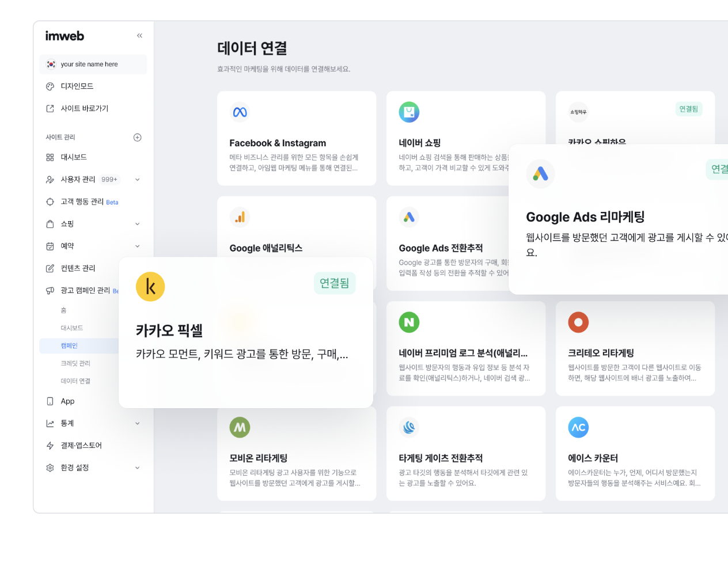Click the Meta logo on Facebook & Instagram card
The image size is (728, 570).
pos(240,112)
